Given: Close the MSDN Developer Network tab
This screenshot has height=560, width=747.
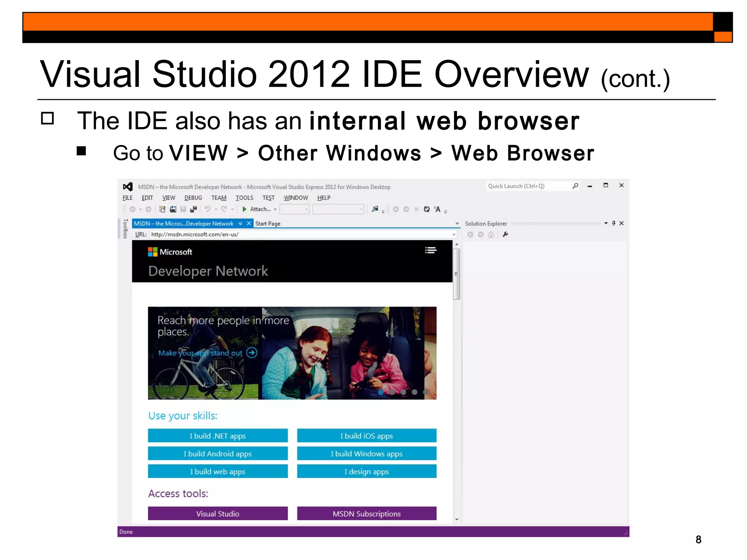Looking at the screenshot, I should (x=249, y=223).
